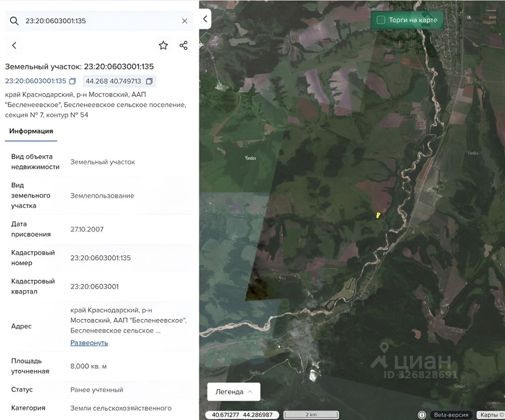Click the map coordinates readout 40.671277 44.286987

(242, 415)
